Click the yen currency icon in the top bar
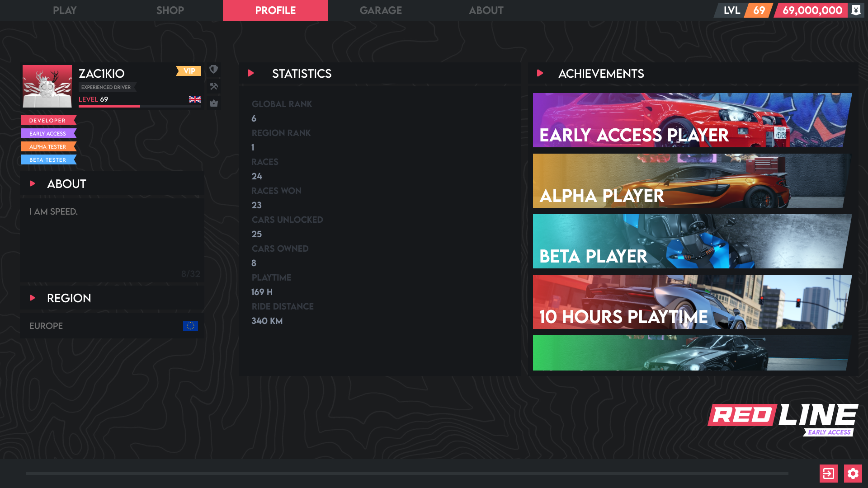868x488 pixels. (x=856, y=10)
